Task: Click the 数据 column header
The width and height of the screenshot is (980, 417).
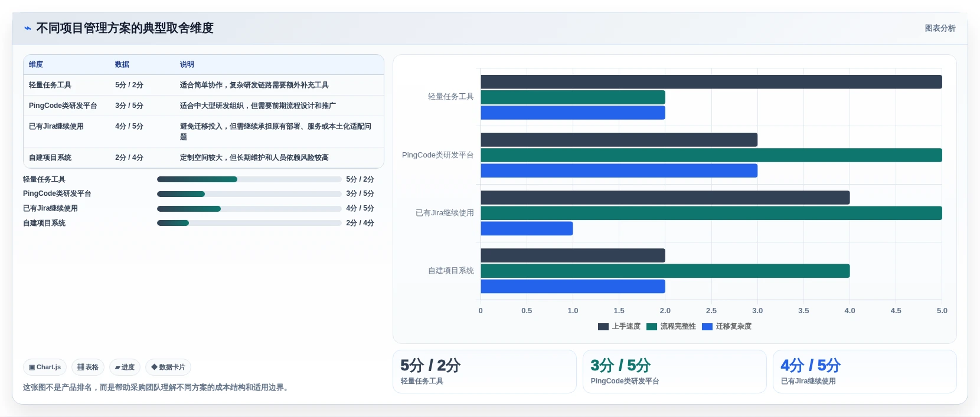Action: pyautogui.click(x=122, y=64)
